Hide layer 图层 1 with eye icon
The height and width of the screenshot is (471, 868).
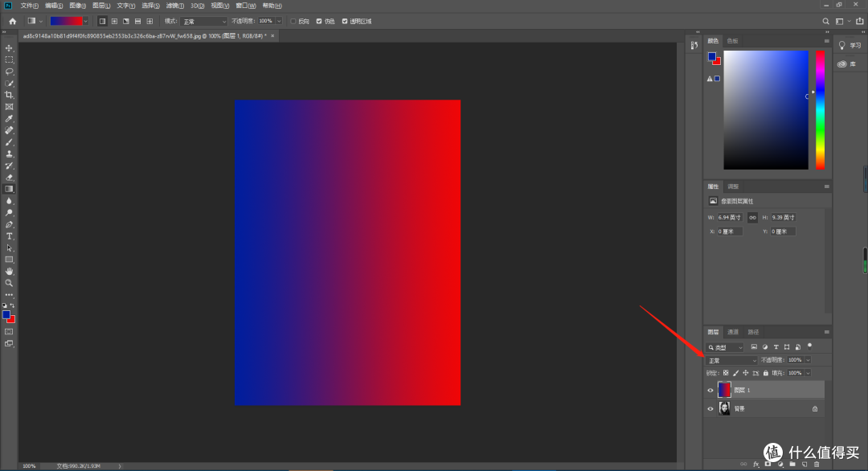[710, 390]
